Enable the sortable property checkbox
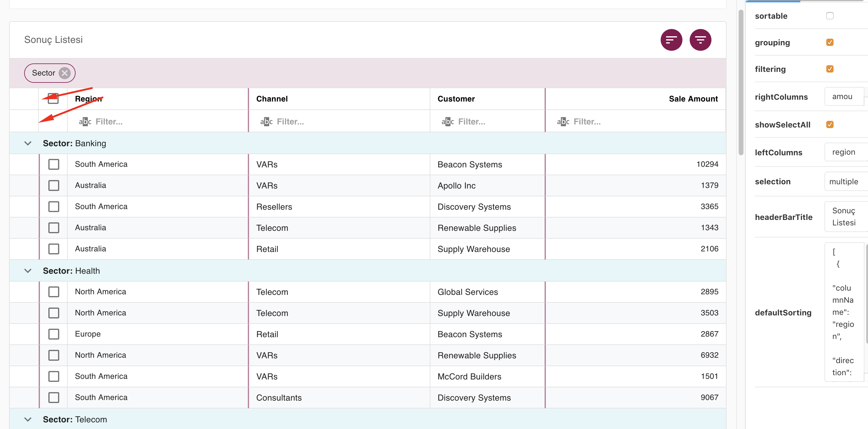This screenshot has height=429, width=868. (x=829, y=16)
